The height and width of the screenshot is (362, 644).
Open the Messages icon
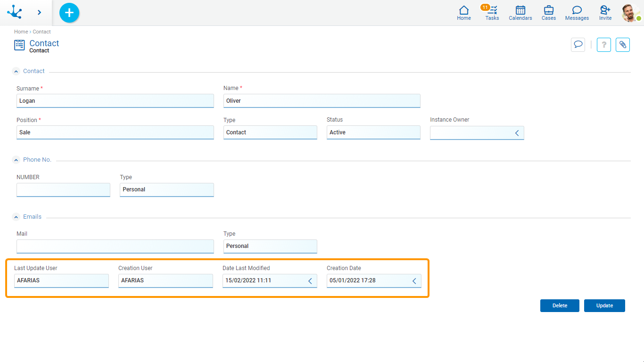point(577,12)
